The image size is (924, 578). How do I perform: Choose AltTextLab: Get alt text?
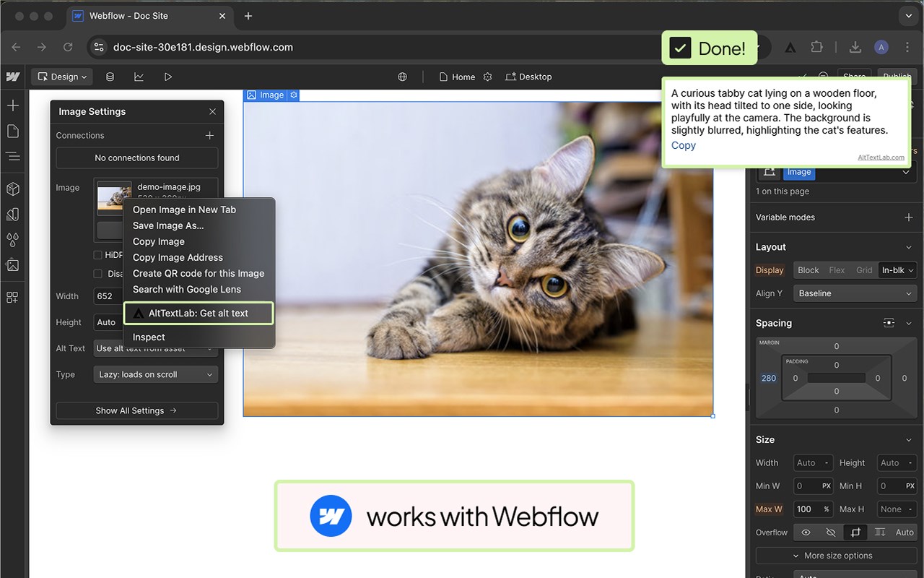click(x=199, y=314)
